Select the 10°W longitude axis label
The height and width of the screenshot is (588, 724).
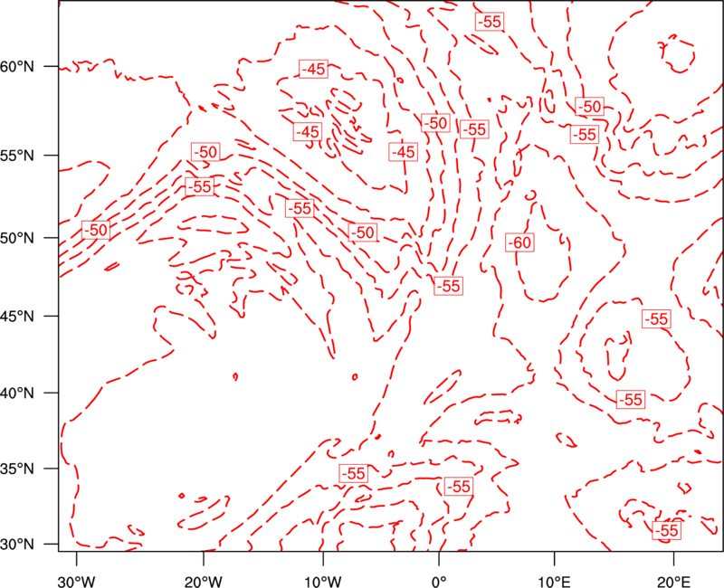[x=323, y=581]
